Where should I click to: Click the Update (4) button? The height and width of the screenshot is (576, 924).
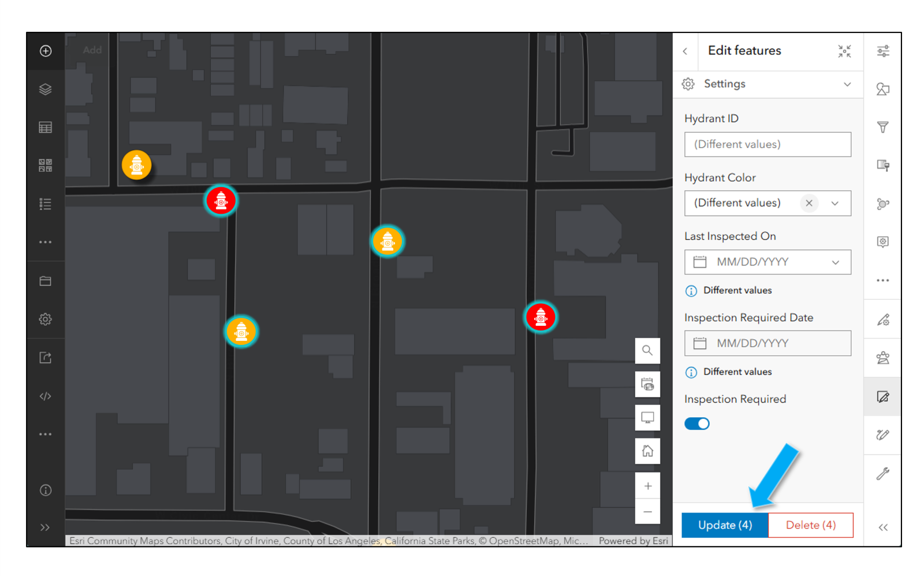pyautogui.click(x=725, y=525)
